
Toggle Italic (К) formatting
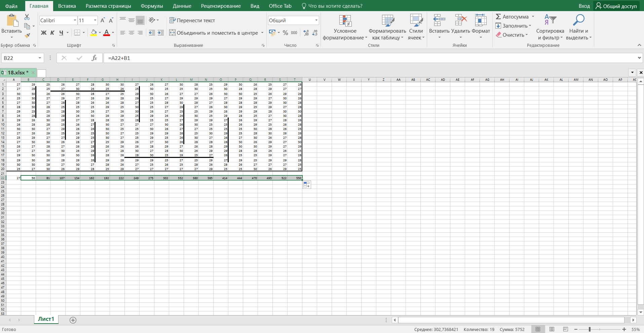(x=52, y=33)
